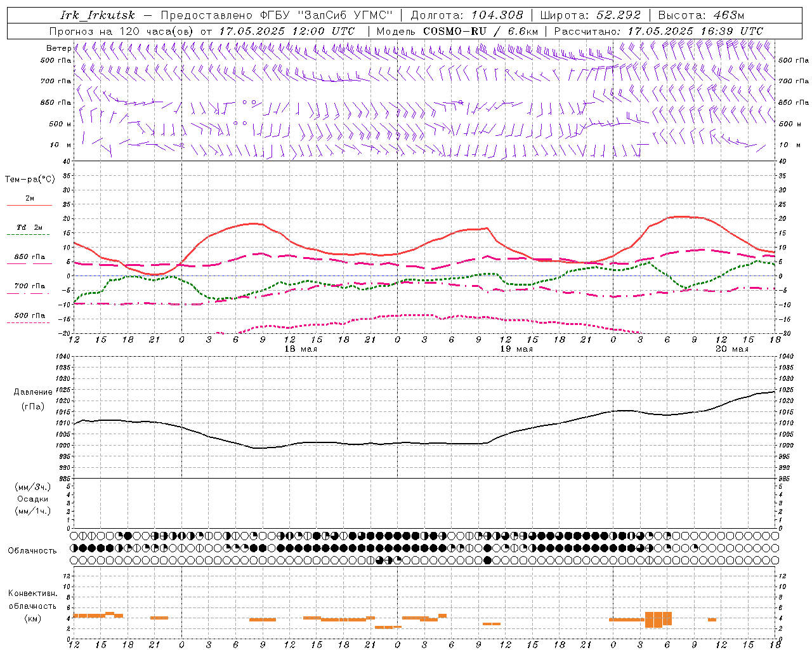
Task: Click the (гПа) unit under Давление
Action: [33, 407]
